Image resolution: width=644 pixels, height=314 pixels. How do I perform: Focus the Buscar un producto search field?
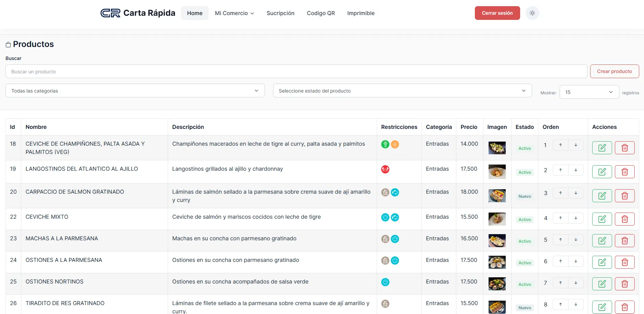296,72
